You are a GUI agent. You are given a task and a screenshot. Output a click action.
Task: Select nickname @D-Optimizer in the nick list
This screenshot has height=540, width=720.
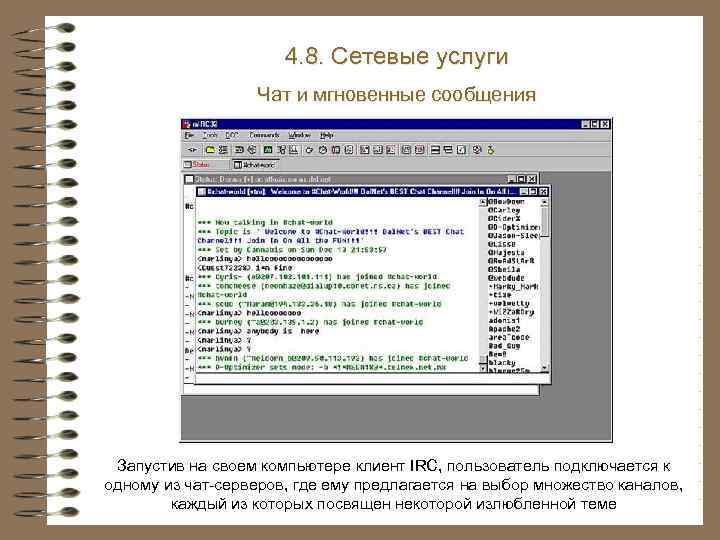click(513, 227)
